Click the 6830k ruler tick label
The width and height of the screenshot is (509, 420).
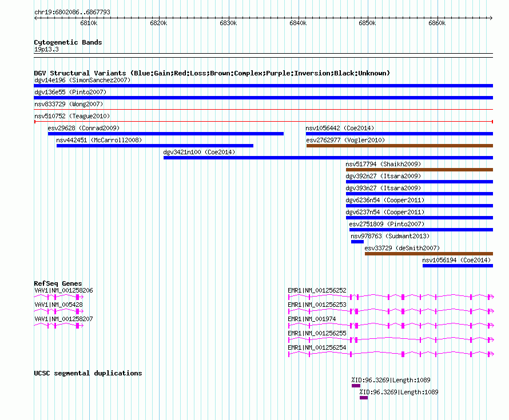(228, 23)
